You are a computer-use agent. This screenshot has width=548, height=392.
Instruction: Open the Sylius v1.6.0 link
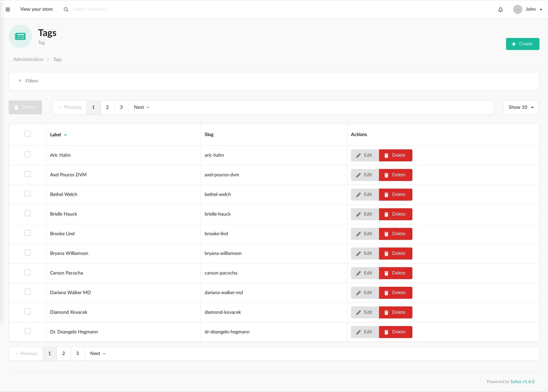click(x=522, y=381)
